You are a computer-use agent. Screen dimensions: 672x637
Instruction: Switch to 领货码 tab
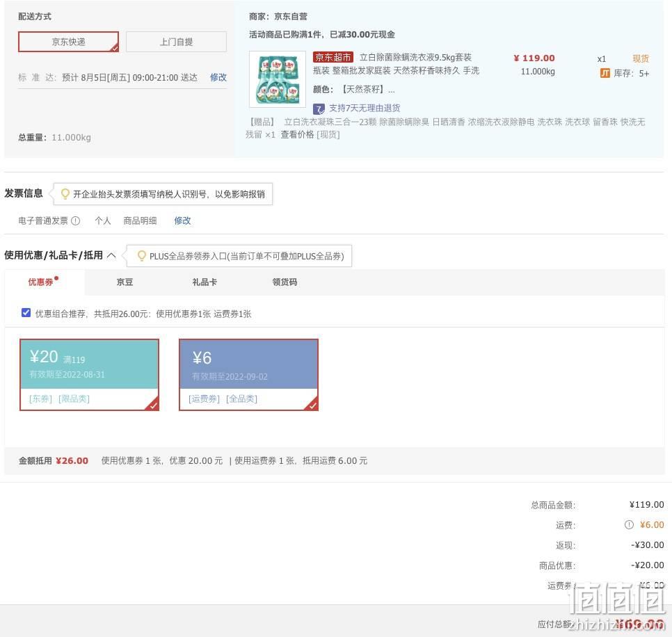pyautogui.click(x=285, y=282)
